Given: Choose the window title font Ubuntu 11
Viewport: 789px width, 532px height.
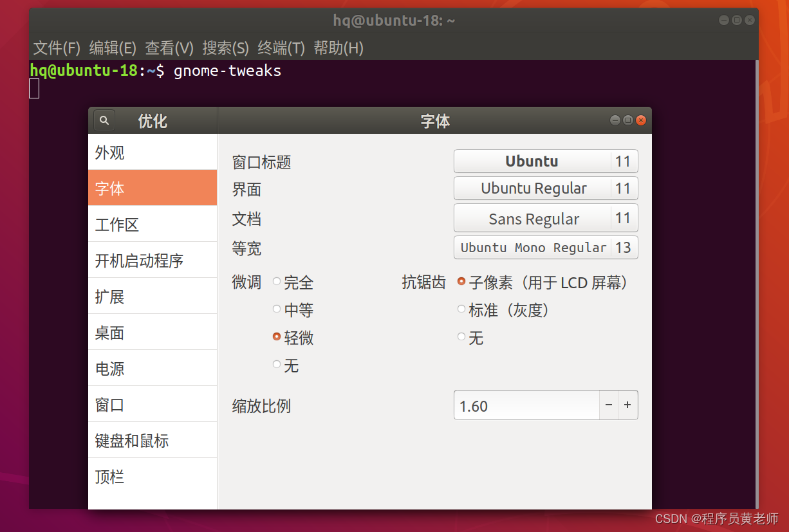Looking at the screenshot, I should tap(546, 161).
